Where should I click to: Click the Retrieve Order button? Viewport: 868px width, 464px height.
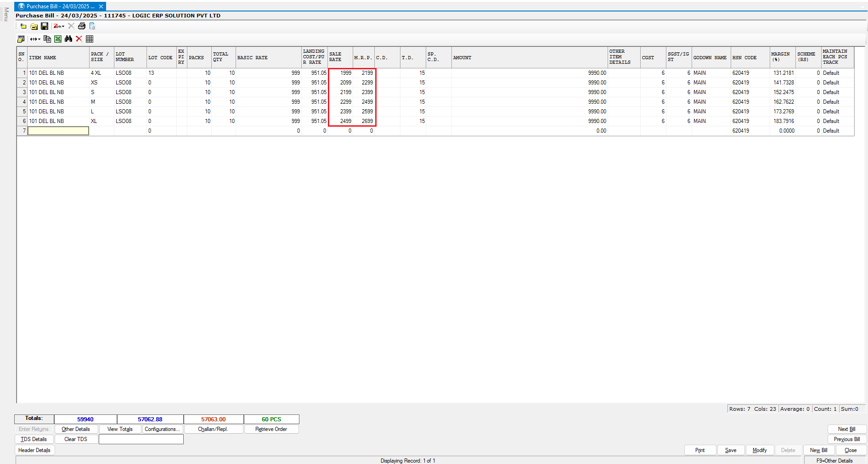(x=271, y=429)
